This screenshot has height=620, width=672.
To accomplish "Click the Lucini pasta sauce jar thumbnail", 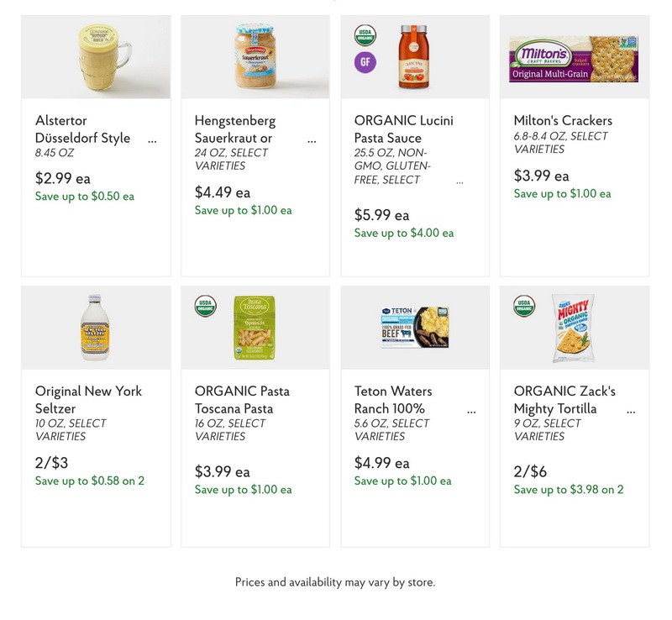I will click(x=413, y=55).
